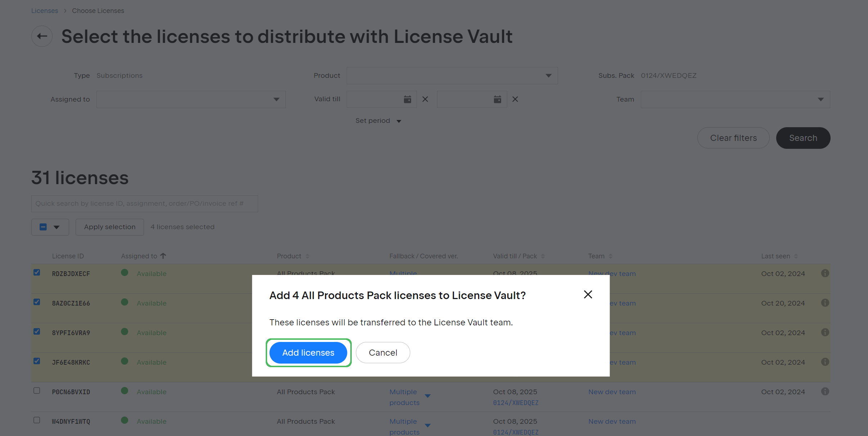This screenshot has width=868, height=436.
Task: Select the Licenses breadcrumb menu item
Action: pyautogui.click(x=44, y=10)
